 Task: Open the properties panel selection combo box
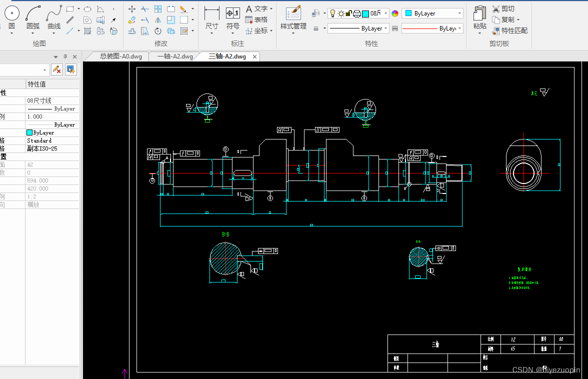(x=24, y=69)
